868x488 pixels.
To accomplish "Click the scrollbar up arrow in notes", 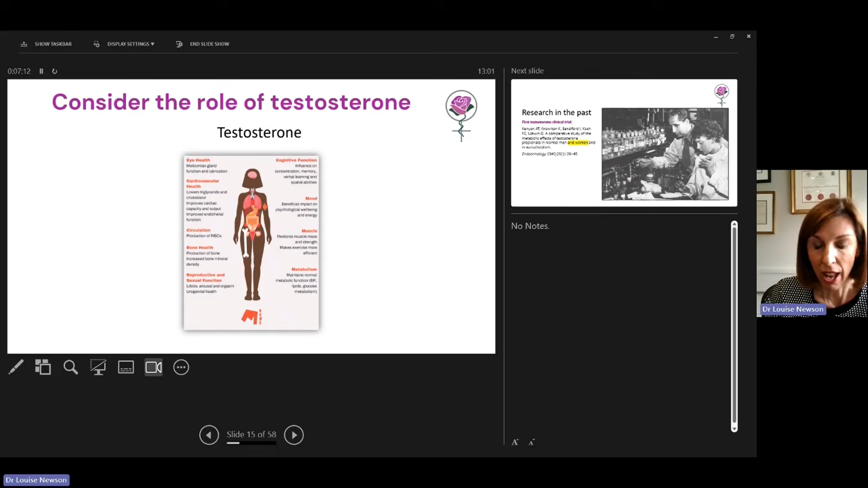I will pos(734,224).
